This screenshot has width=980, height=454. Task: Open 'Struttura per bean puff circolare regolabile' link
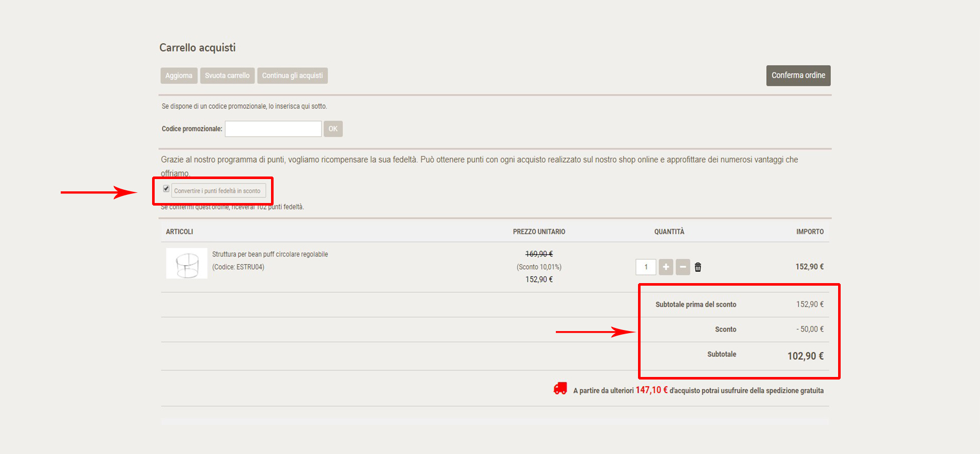pyautogui.click(x=270, y=254)
